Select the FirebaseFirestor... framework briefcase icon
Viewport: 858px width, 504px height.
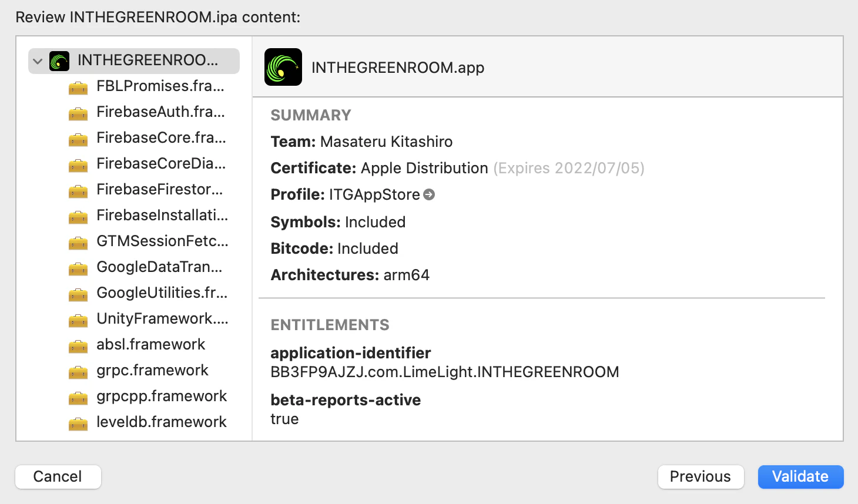tap(78, 191)
